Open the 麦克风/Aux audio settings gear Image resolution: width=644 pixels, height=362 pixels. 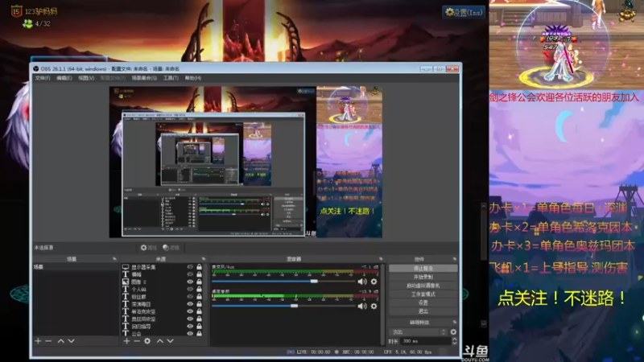tap(374, 282)
